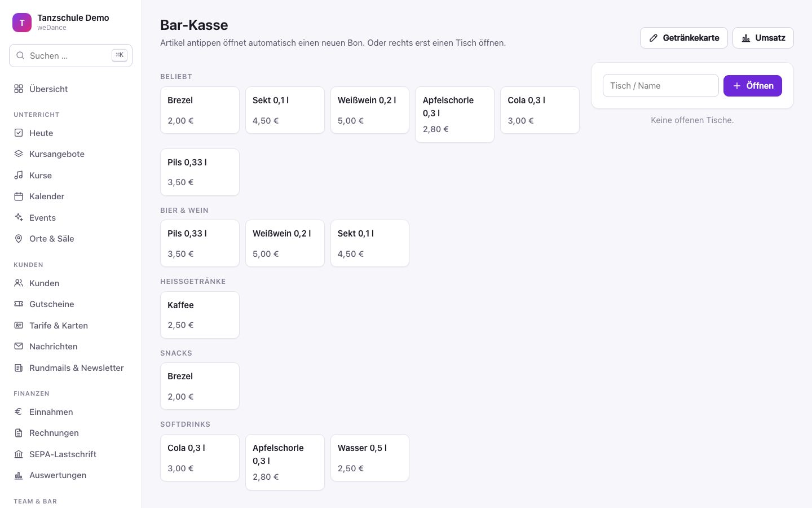Add Sekt 0,1 l from Beliebt
The width and height of the screenshot is (812, 508).
pyautogui.click(x=285, y=110)
